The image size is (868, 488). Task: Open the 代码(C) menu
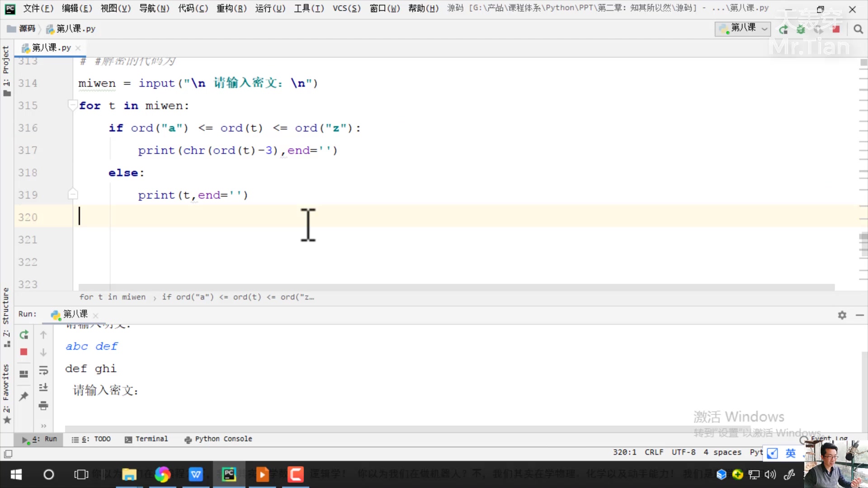pyautogui.click(x=193, y=8)
